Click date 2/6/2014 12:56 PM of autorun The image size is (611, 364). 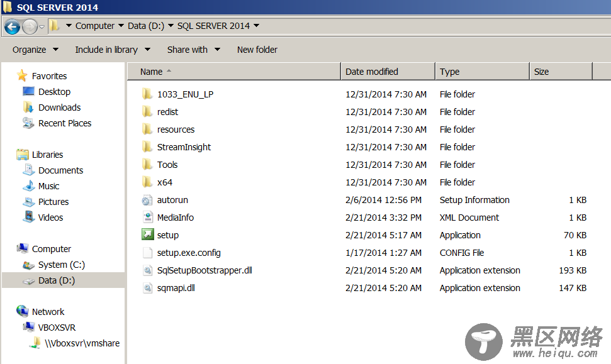coord(383,200)
